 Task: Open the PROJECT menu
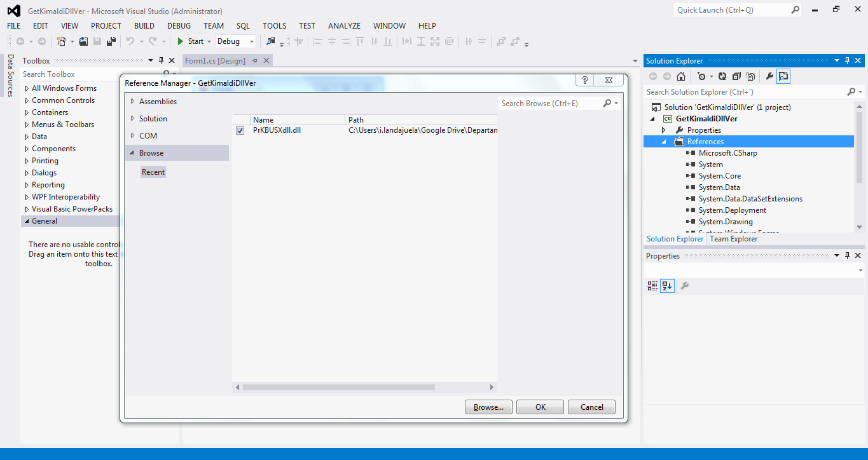tap(106, 26)
